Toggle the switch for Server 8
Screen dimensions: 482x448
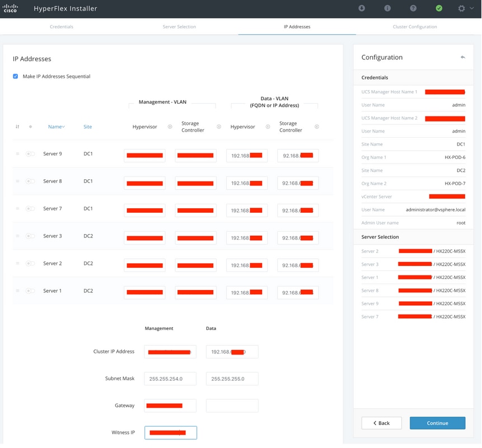(30, 181)
